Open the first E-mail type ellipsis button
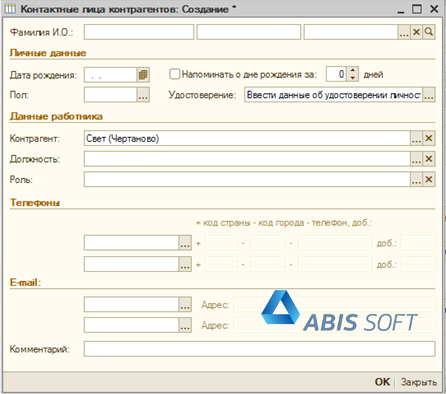Viewport: 446px width, 394px height. pos(185,304)
